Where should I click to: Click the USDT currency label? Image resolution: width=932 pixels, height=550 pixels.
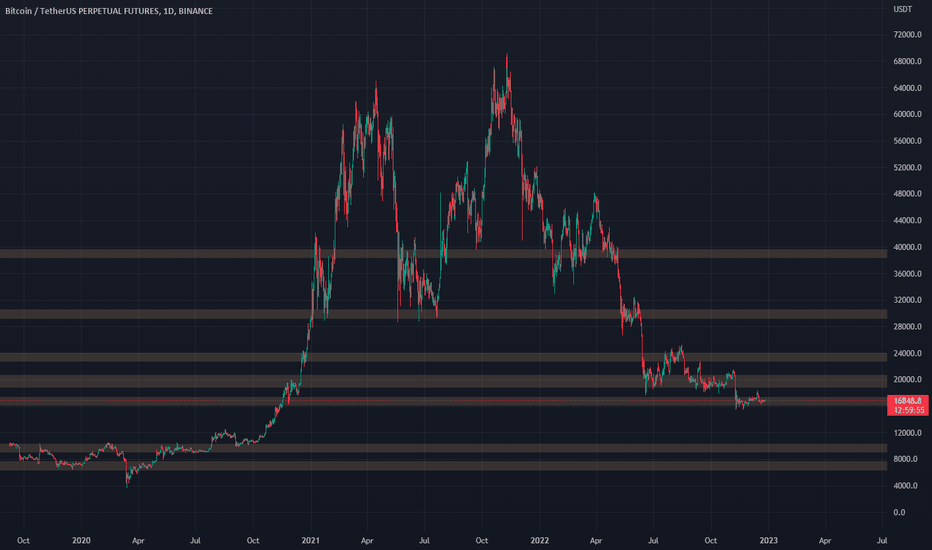pos(902,9)
